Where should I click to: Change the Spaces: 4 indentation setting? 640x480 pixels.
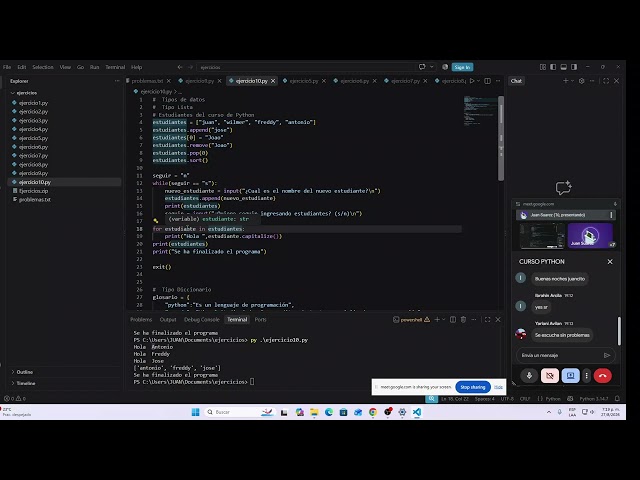(x=484, y=398)
